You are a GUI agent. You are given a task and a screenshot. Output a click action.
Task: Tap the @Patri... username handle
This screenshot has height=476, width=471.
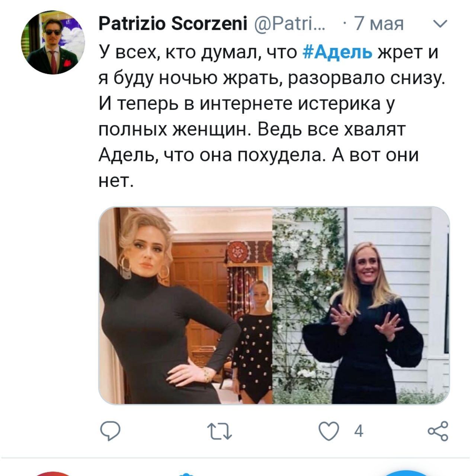[290, 24]
